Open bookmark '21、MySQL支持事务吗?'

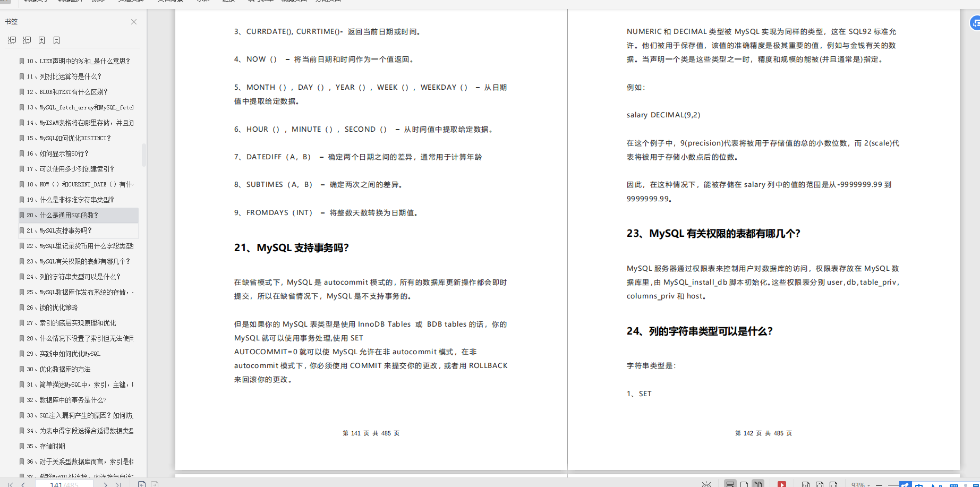[78, 230]
